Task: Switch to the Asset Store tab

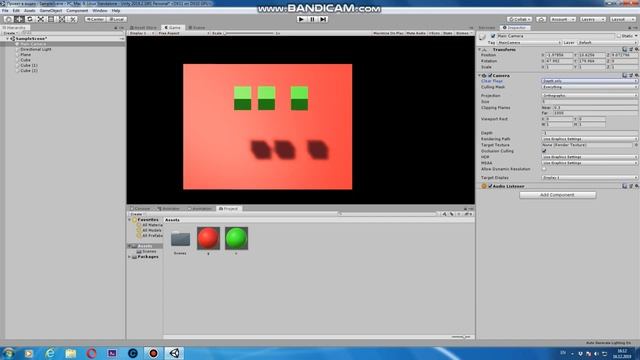Action: [x=143, y=28]
